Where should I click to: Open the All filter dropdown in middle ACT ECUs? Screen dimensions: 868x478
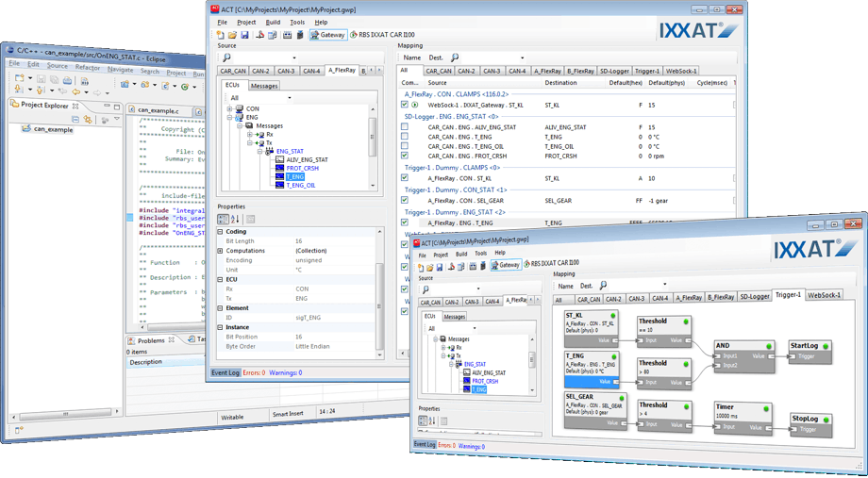pyautogui.click(x=290, y=98)
